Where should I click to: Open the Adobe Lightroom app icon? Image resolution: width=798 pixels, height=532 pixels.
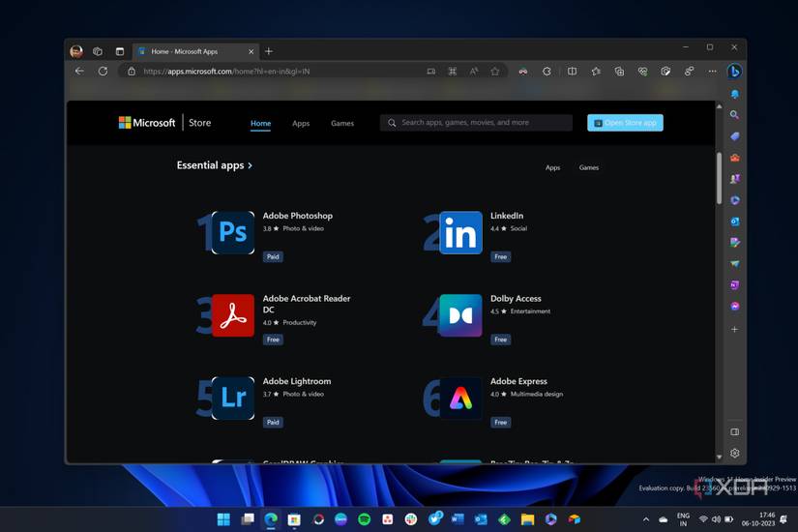[233, 399]
